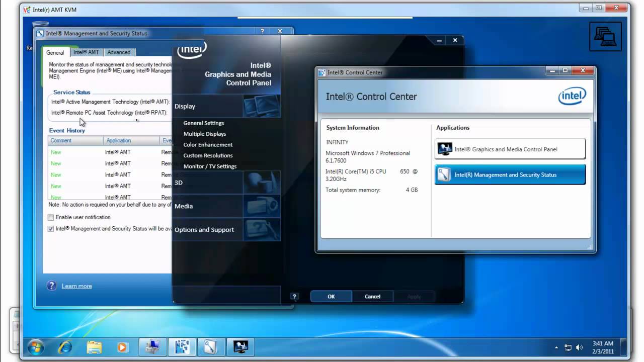The image size is (644, 362).
Task: Select the General tab
Action: click(55, 52)
